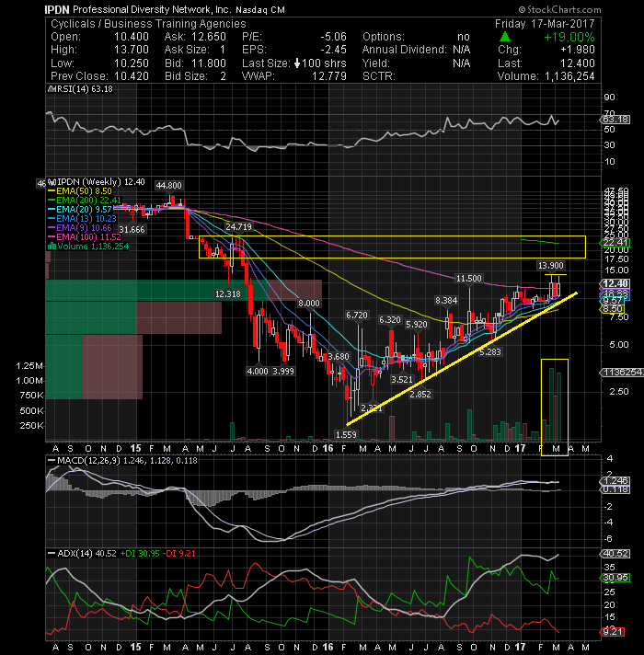
Task: Click the ADX(14) 40.52 legend label
Action: [82, 554]
